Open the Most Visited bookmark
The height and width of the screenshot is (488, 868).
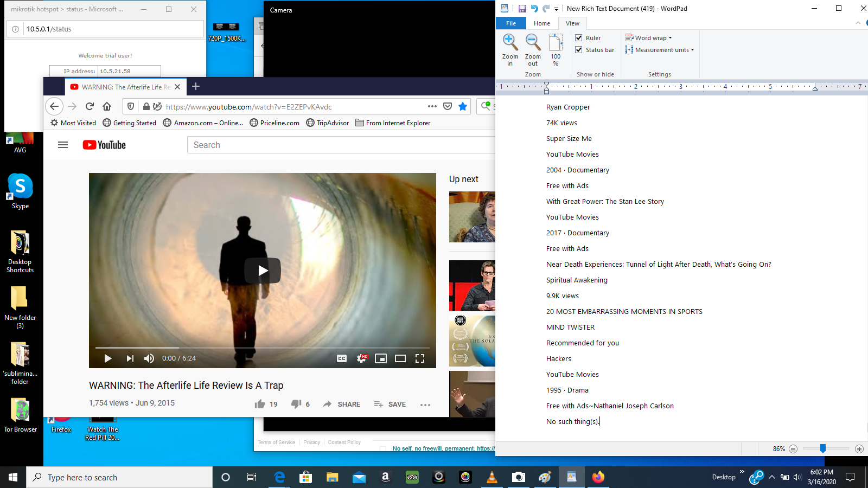coord(73,123)
